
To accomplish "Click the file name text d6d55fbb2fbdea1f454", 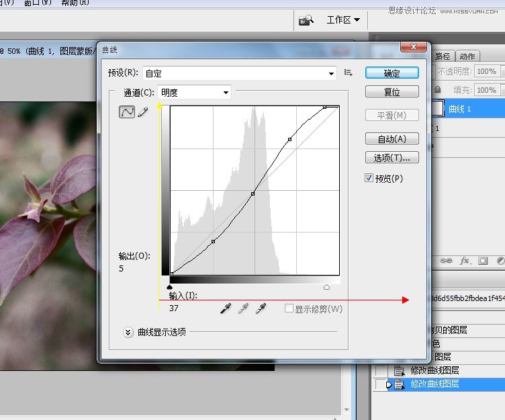I will (468, 298).
